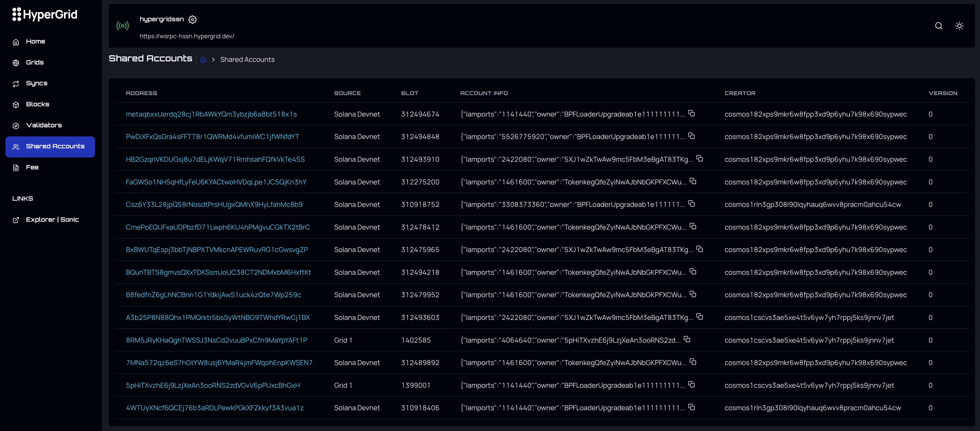Navigate to Blocks in sidebar
Screen dimensions: 980x431
(x=37, y=104)
